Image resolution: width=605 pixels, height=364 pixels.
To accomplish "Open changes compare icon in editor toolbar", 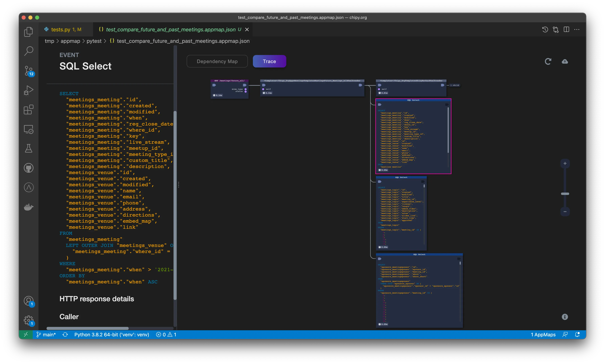I will pyautogui.click(x=556, y=30).
